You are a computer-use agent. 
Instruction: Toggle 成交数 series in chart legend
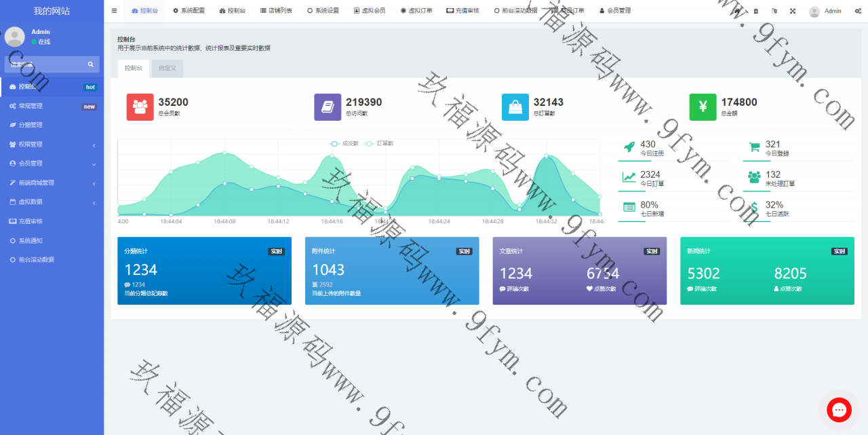click(344, 144)
